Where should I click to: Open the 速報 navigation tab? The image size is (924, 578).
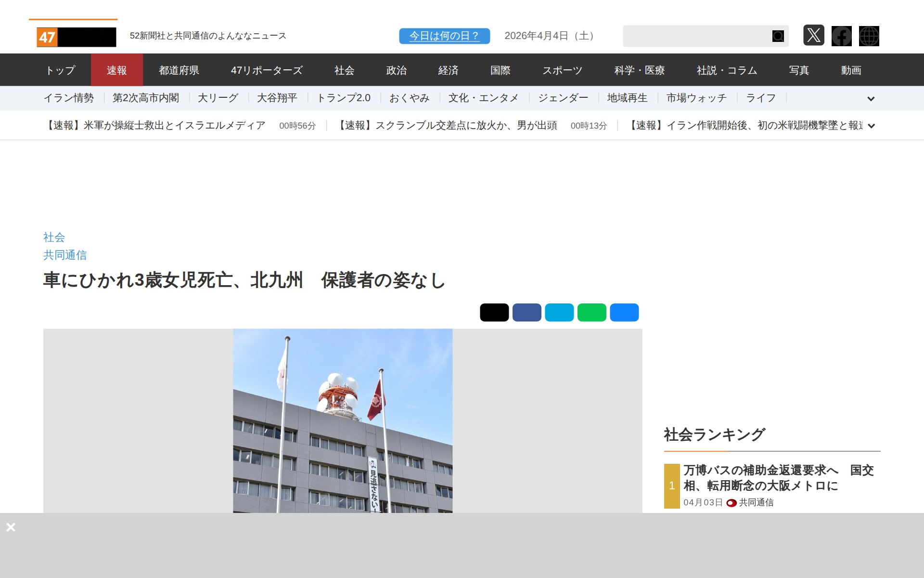(x=116, y=70)
